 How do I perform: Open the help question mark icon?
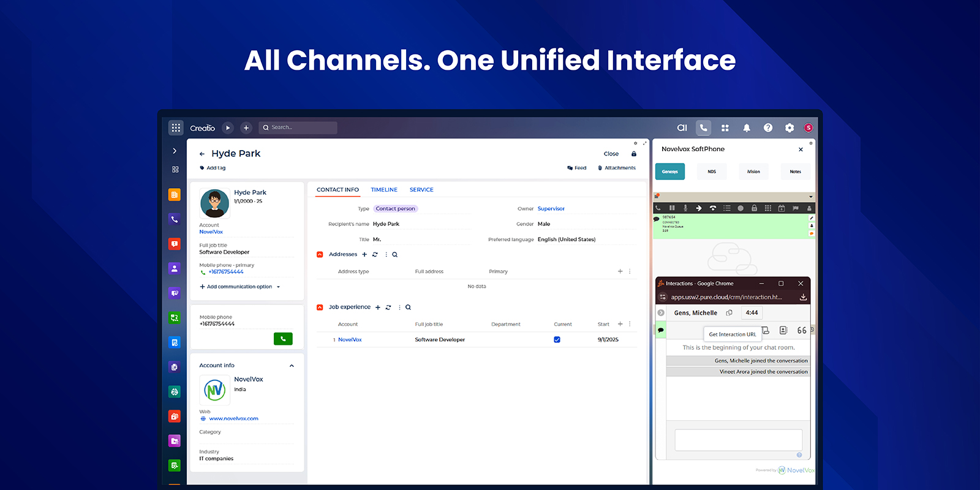point(767,128)
